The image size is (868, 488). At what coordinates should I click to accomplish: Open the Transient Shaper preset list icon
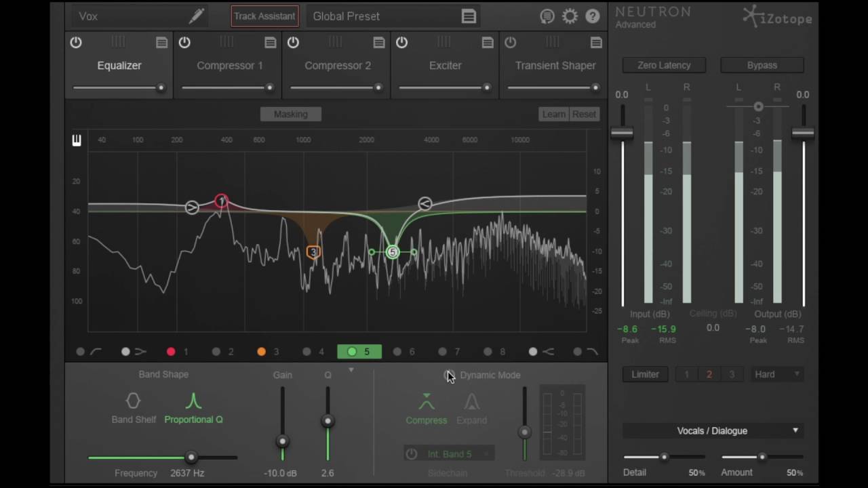click(595, 43)
